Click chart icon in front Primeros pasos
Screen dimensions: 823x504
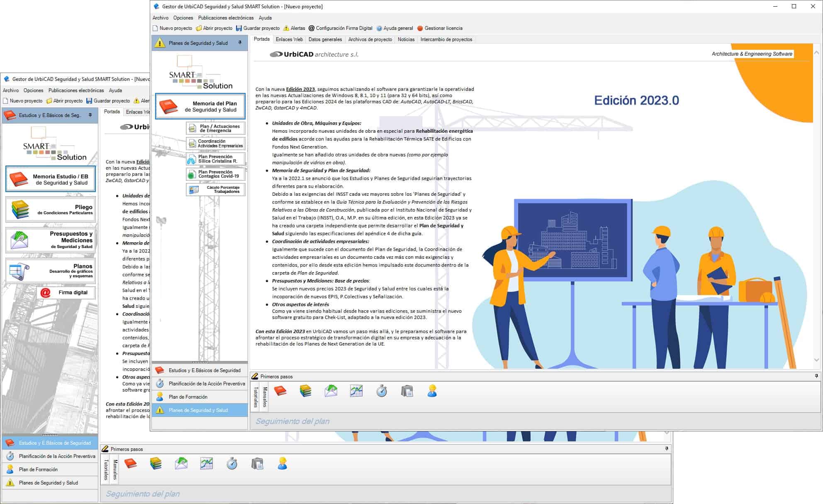(x=356, y=391)
